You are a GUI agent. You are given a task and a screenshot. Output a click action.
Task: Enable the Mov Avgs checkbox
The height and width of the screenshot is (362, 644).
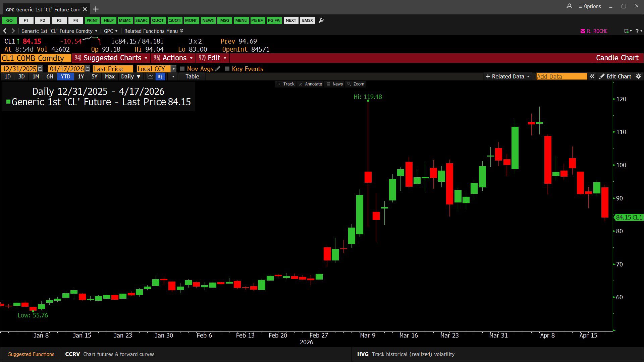click(x=182, y=69)
